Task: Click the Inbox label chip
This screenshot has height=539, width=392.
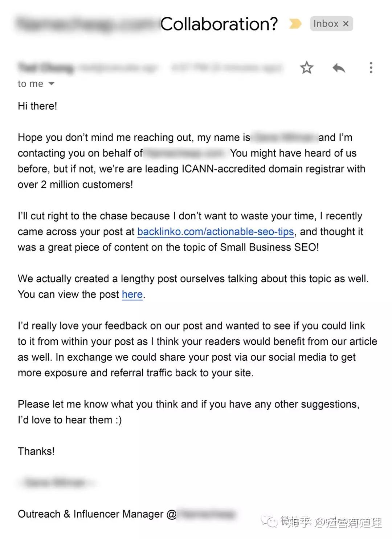Action: click(x=326, y=24)
